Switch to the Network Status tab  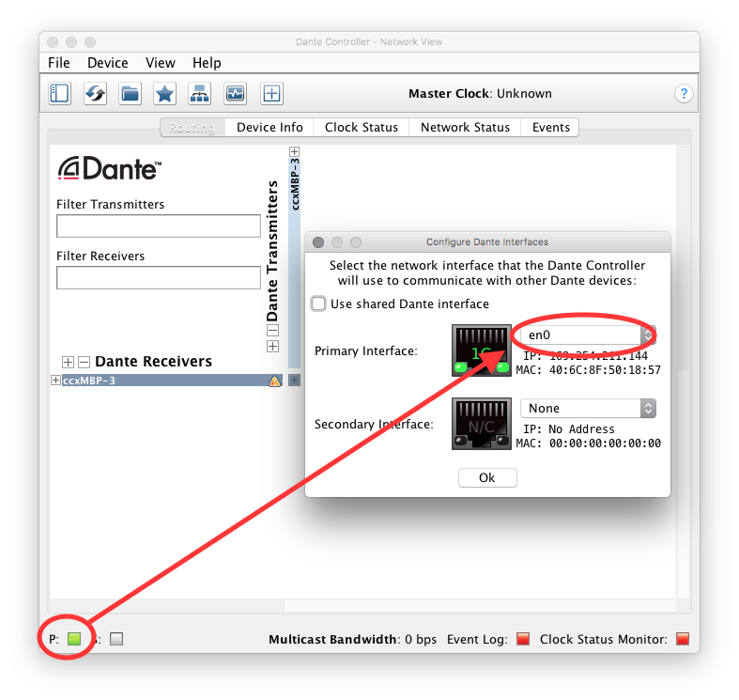click(465, 128)
